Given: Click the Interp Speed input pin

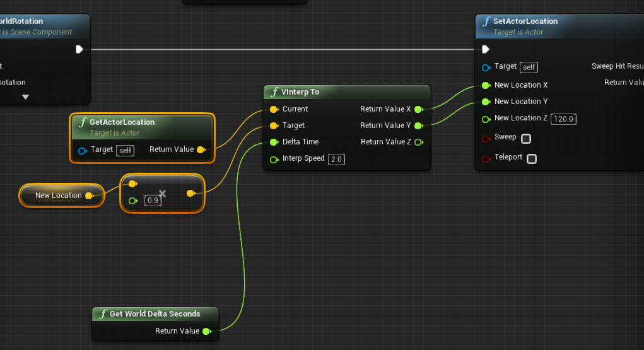Looking at the screenshot, I should (x=274, y=160).
